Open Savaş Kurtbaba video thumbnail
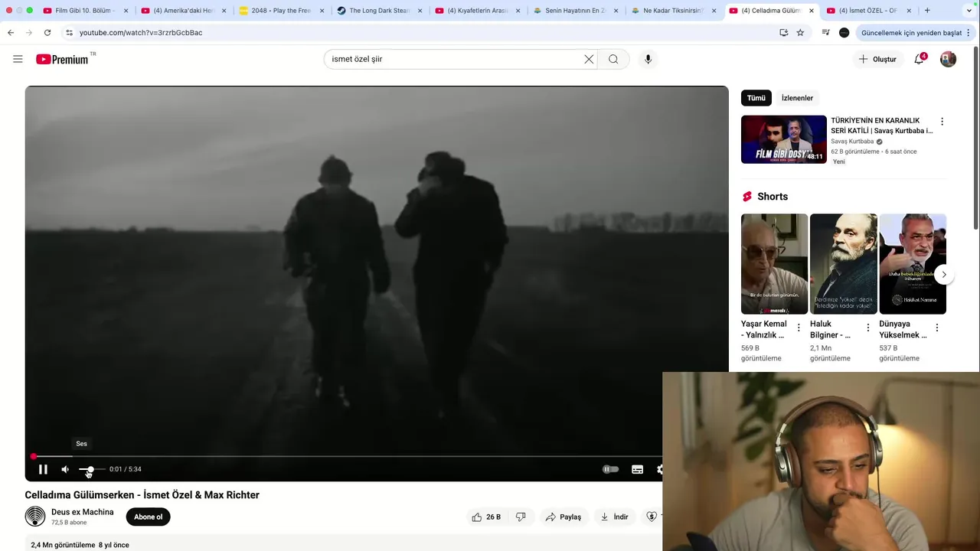The width and height of the screenshot is (980, 551). pyautogui.click(x=783, y=139)
